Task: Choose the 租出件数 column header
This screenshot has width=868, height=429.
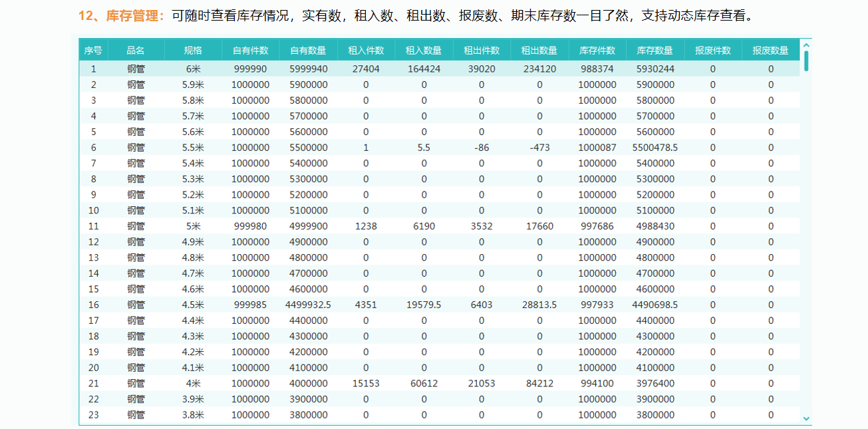Action: 482,50
